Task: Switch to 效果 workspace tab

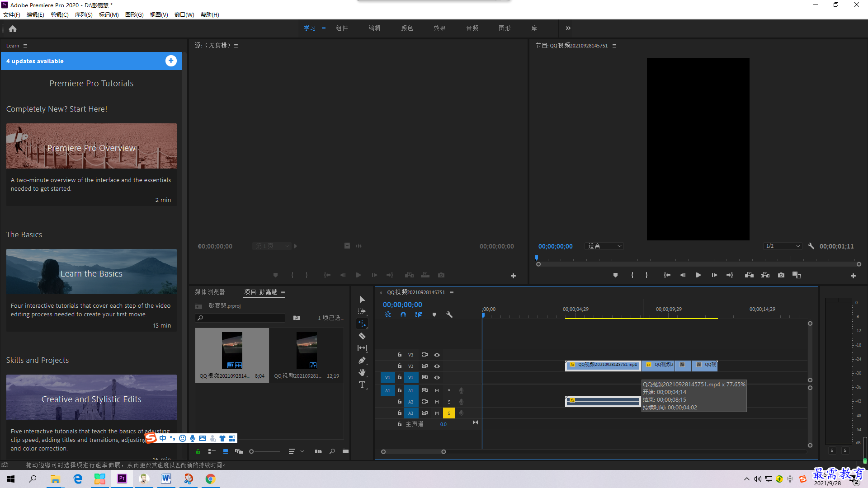Action: pos(439,28)
